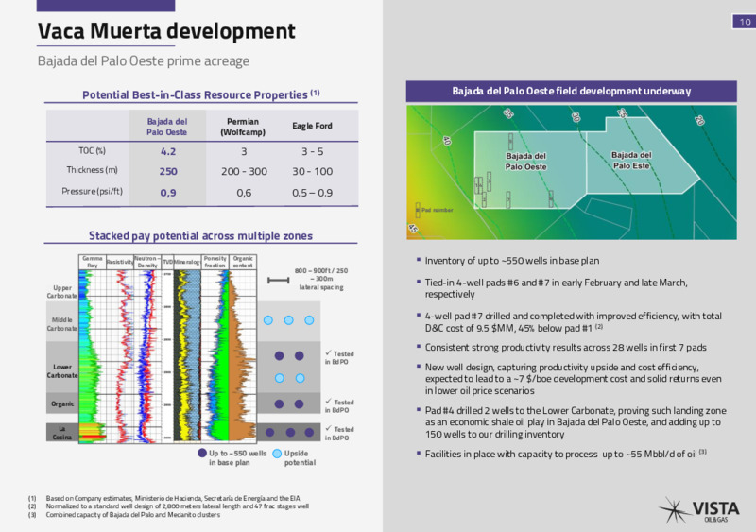
Task: Click the Bajada del Palo Oeste map label
Action: (525, 162)
